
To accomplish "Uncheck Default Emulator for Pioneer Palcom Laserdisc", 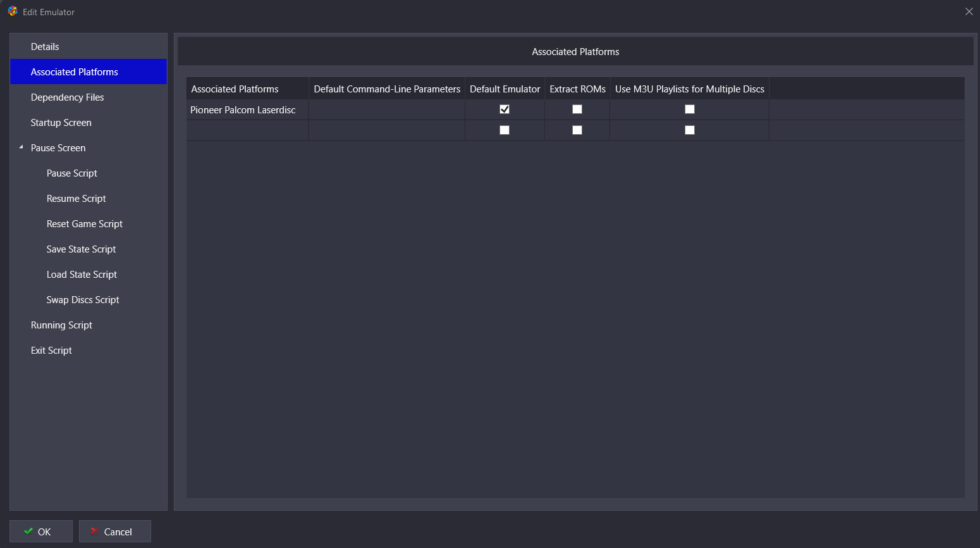I will [x=505, y=109].
